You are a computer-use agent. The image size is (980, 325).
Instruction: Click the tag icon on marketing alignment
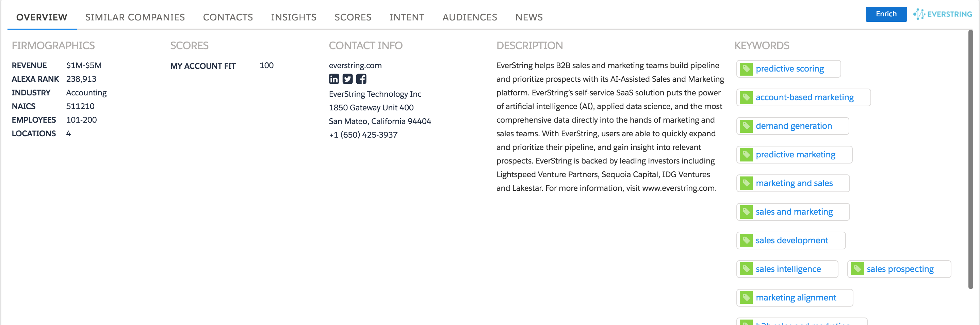tap(747, 297)
